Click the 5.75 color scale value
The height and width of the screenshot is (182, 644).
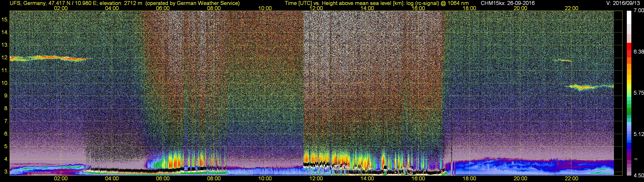(x=639, y=93)
